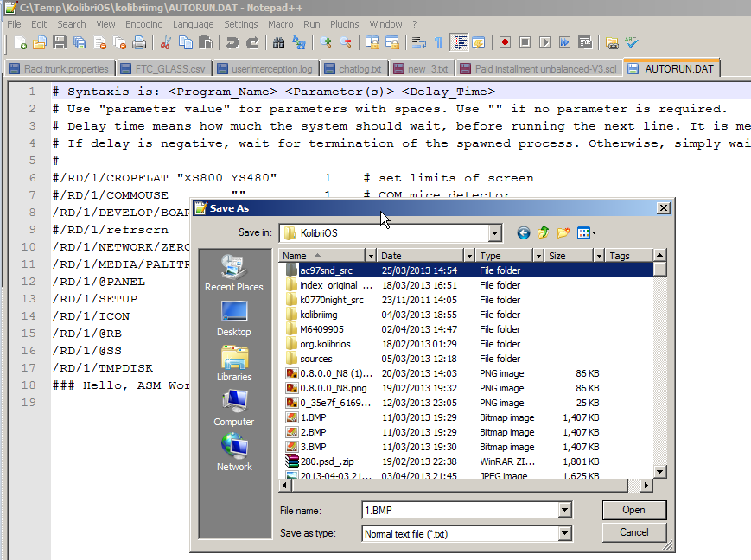
Task: Switch to the chatlog.txt tab
Action: [353, 69]
